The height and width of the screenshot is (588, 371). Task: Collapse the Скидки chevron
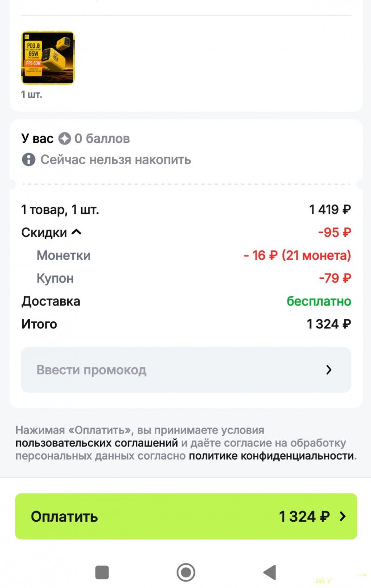pyautogui.click(x=77, y=232)
